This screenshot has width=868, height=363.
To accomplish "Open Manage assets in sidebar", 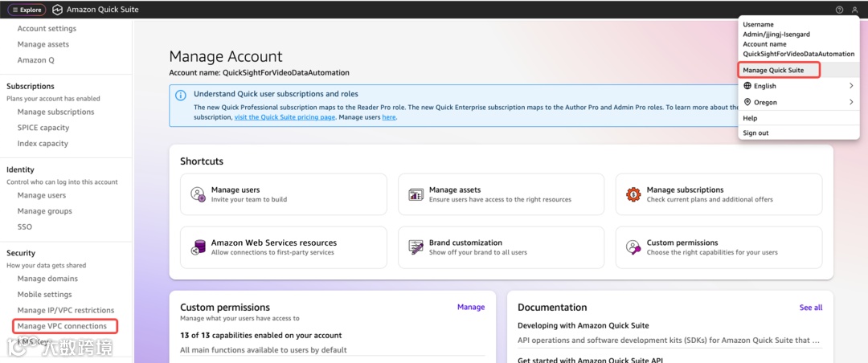I will [43, 44].
